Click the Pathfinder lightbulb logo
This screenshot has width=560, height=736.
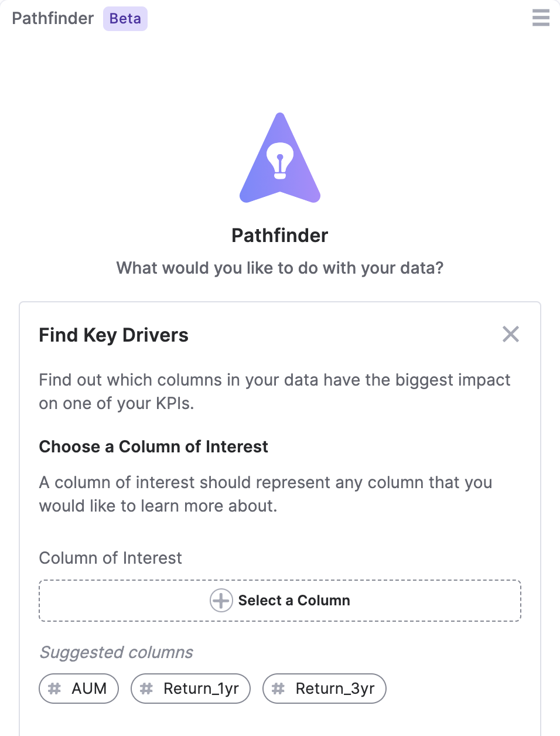click(280, 158)
